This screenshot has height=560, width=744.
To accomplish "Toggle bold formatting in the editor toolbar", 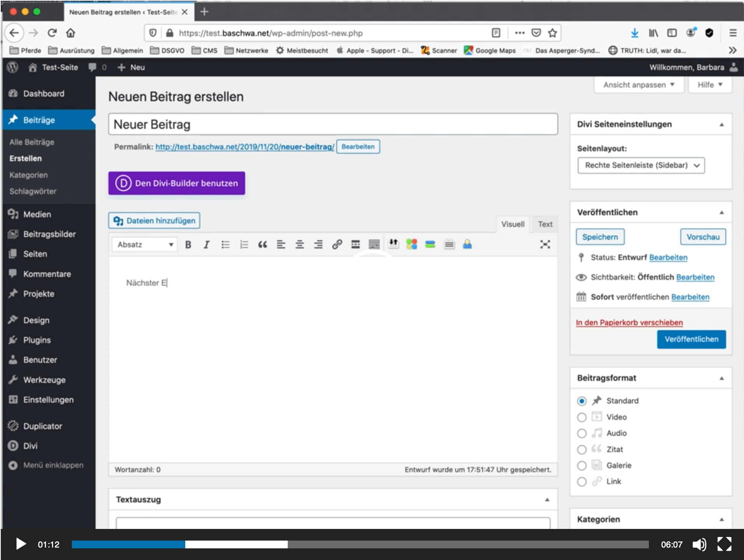I will (188, 245).
